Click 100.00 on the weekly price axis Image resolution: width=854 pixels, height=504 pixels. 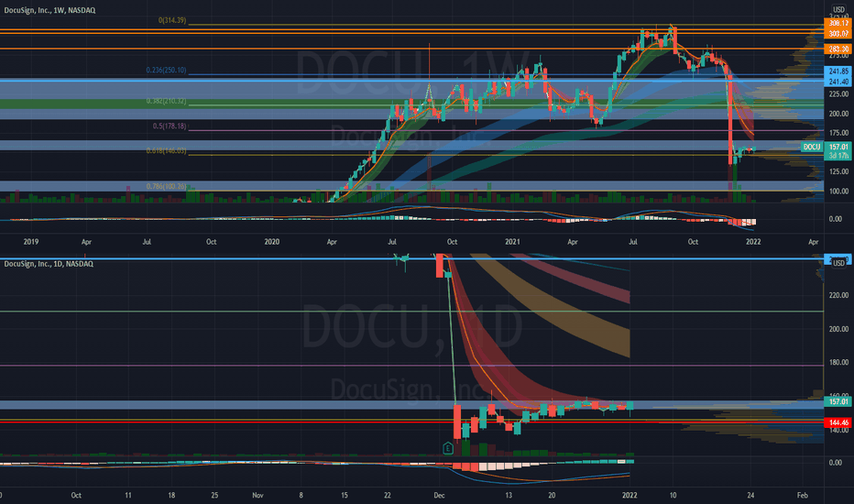coord(838,192)
